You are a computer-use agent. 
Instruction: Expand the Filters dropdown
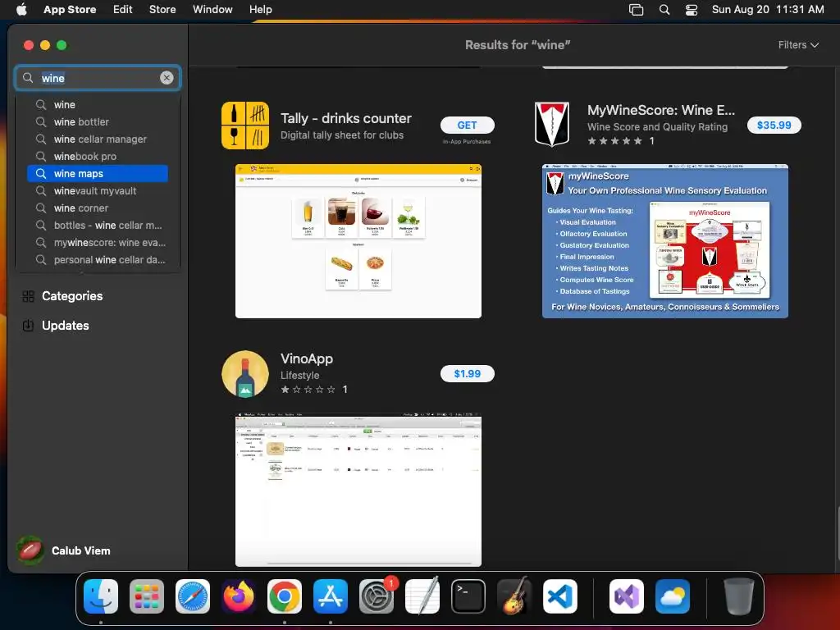pyautogui.click(x=798, y=45)
